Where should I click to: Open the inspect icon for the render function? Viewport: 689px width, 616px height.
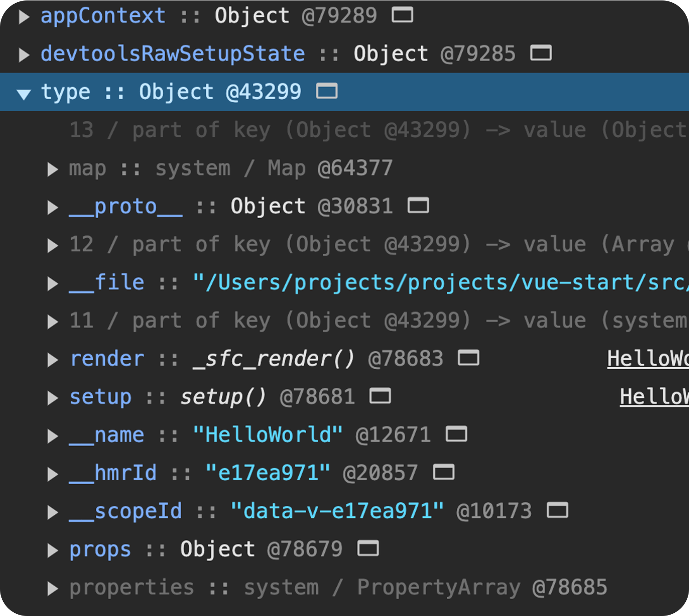pyautogui.click(x=468, y=358)
